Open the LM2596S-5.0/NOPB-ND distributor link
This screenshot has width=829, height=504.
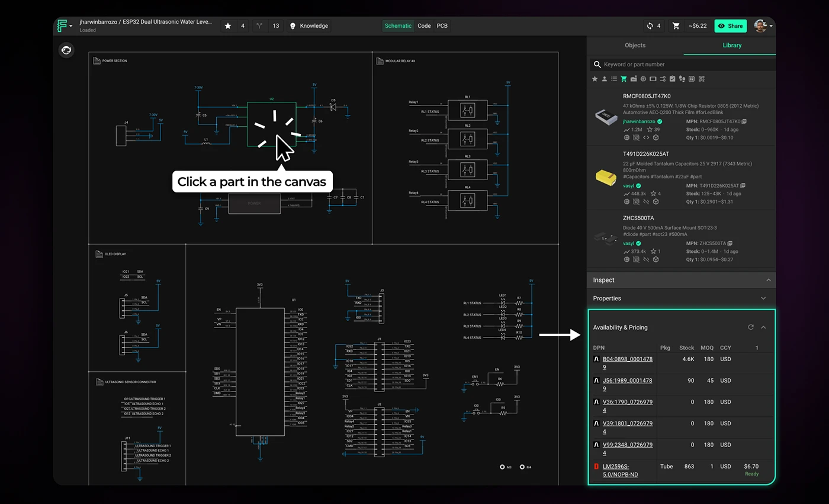[x=619, y=470]
